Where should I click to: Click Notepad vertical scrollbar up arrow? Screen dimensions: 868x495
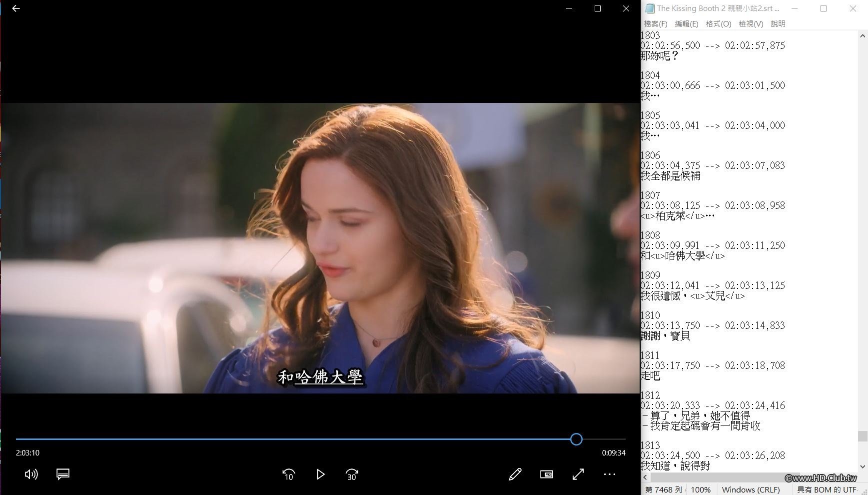click(x=863, y=36)
